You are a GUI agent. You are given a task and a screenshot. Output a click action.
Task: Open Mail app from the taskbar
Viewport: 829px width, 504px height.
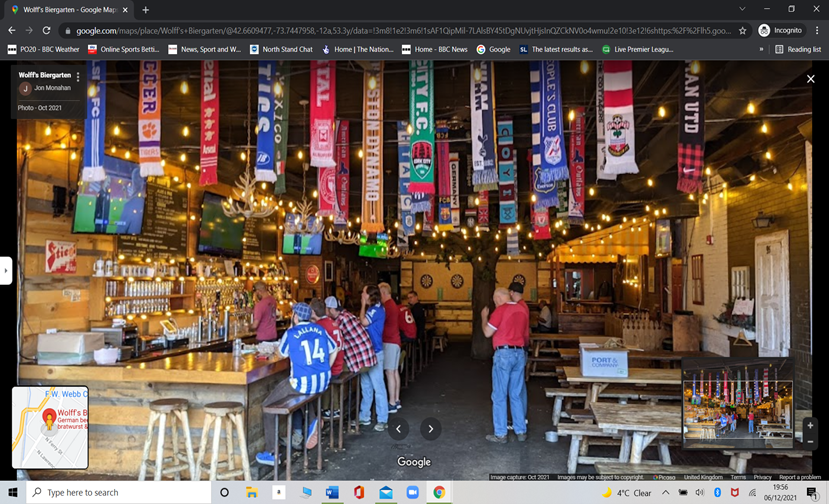pyautogui.click(x=386, y=492)
